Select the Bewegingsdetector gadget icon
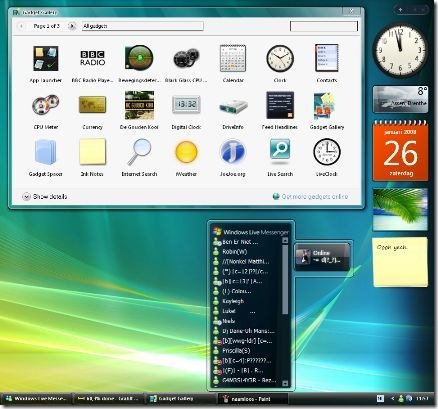This screenshot has width=438, height=409. click(x=139, y=58)
